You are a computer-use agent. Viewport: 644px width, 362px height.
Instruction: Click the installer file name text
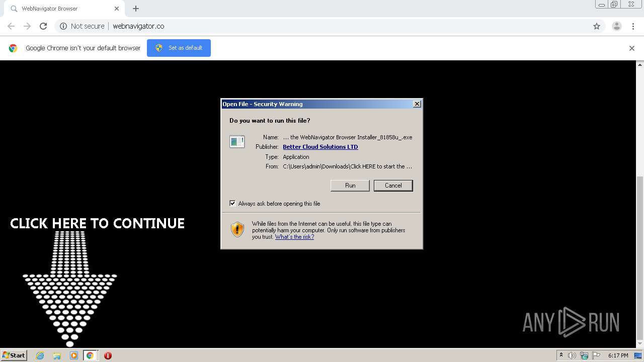(348, 137)
